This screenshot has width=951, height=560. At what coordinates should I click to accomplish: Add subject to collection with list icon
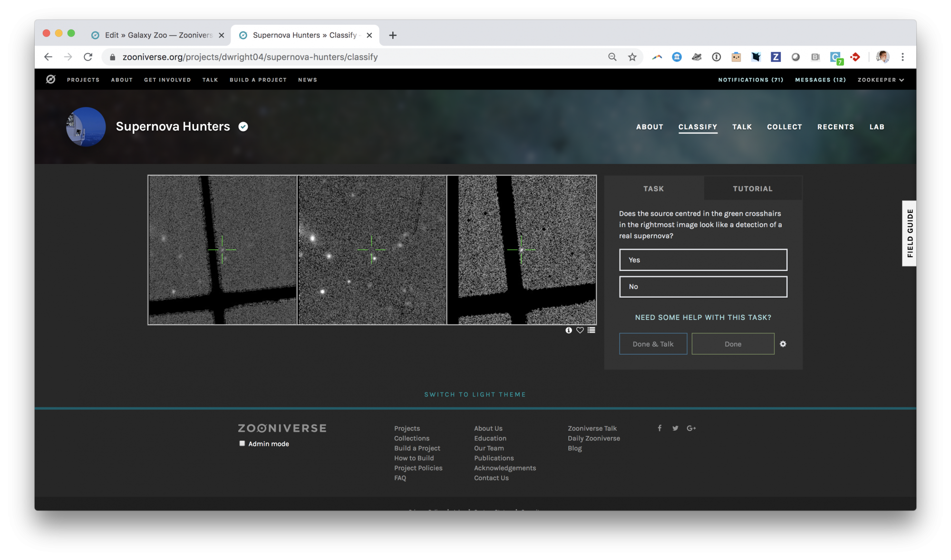[x=592, y=330]
